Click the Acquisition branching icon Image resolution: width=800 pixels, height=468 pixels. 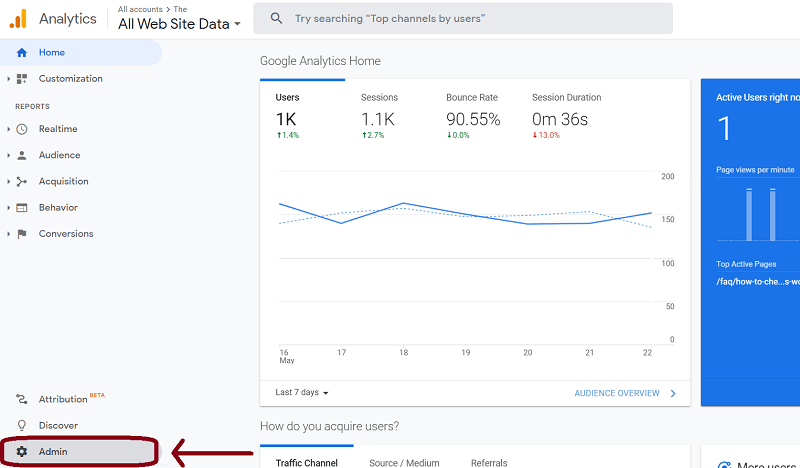click(22, 181)
